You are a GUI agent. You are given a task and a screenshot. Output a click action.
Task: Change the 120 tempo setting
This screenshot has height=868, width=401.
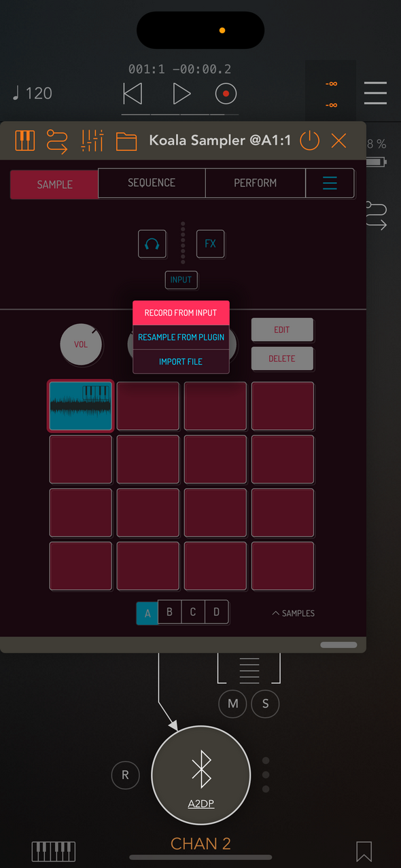pos(32,94)
